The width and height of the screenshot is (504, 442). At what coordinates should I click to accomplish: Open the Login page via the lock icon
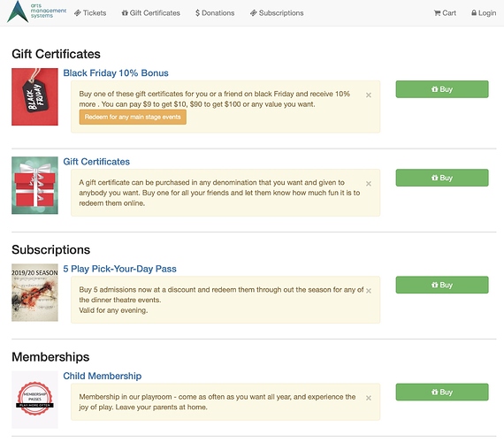click(x=484, y=13)
